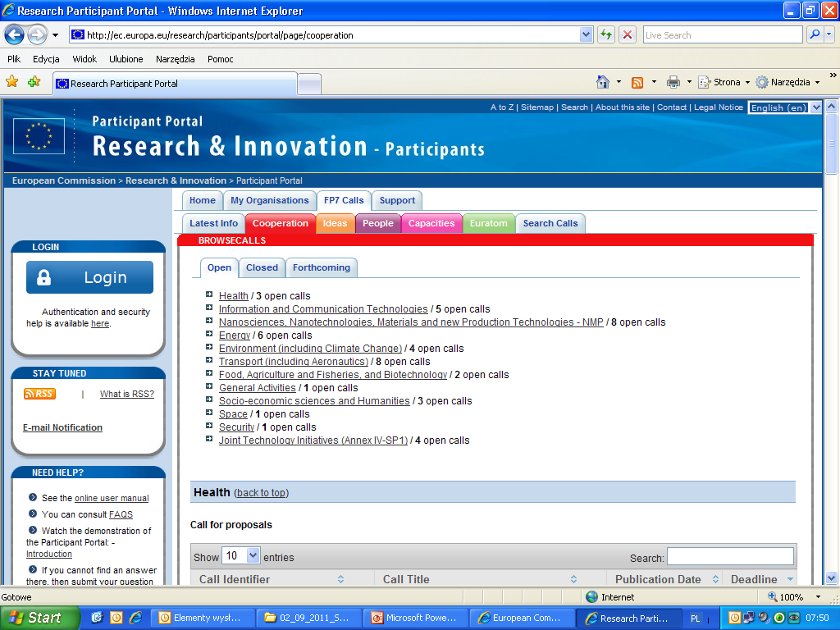840x630 pixels.
Task: Expand the Transport calls plus icon
Action: (209, 360)
